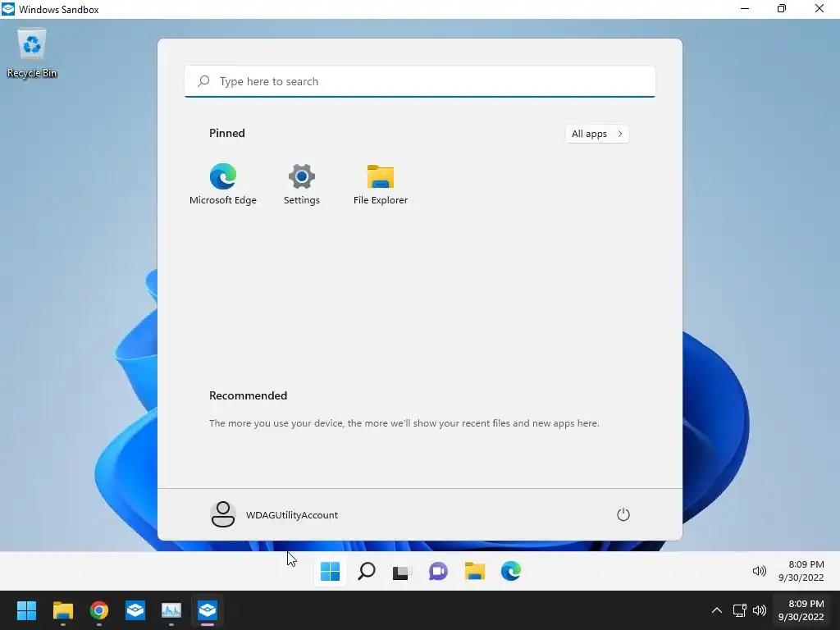Click the sandbox Start button

(x=330, y=571)
